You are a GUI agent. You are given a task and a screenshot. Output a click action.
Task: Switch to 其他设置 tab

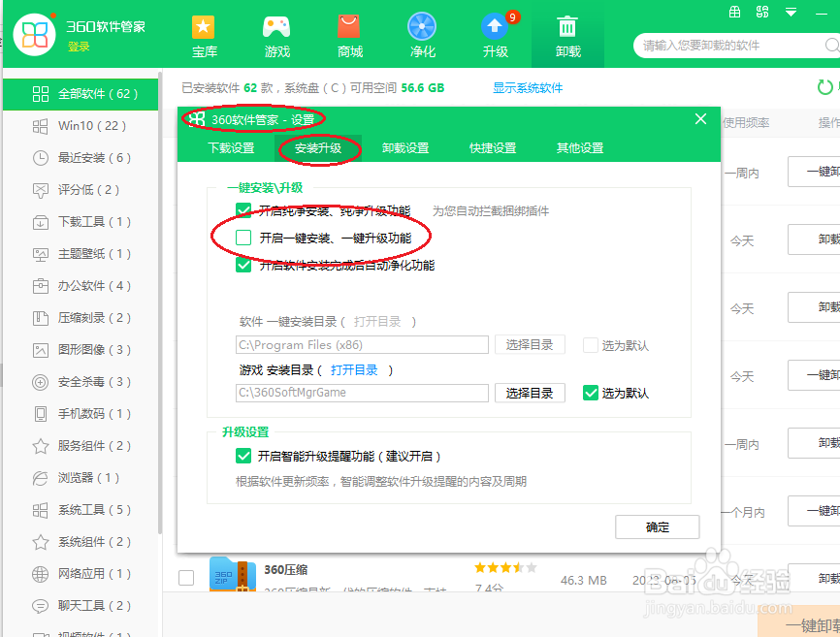[x=580, y=148]
